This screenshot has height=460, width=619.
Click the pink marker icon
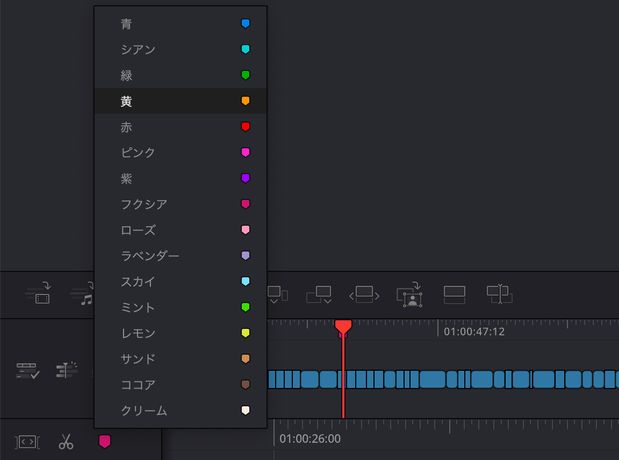(x=104, y=441)
